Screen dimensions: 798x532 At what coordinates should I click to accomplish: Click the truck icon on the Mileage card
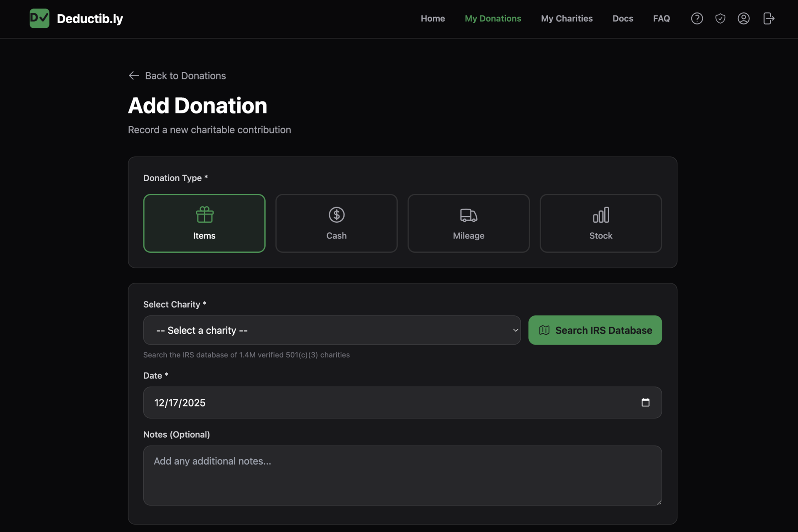click(468, 215)
